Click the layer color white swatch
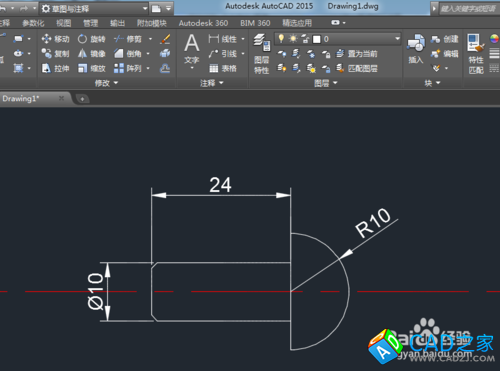 coord(317,39)
